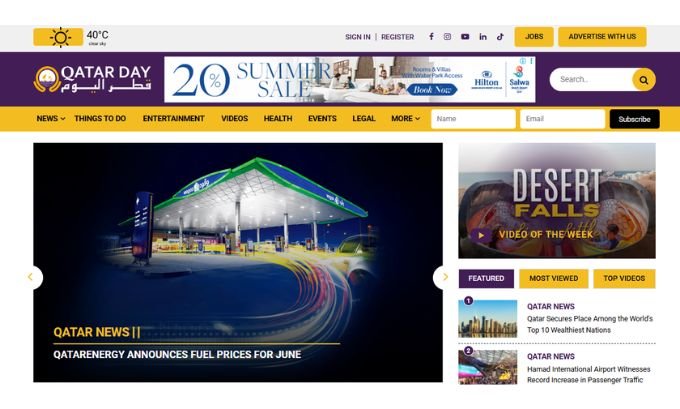Click the yellow search magnifier icon

pos(644,79)
